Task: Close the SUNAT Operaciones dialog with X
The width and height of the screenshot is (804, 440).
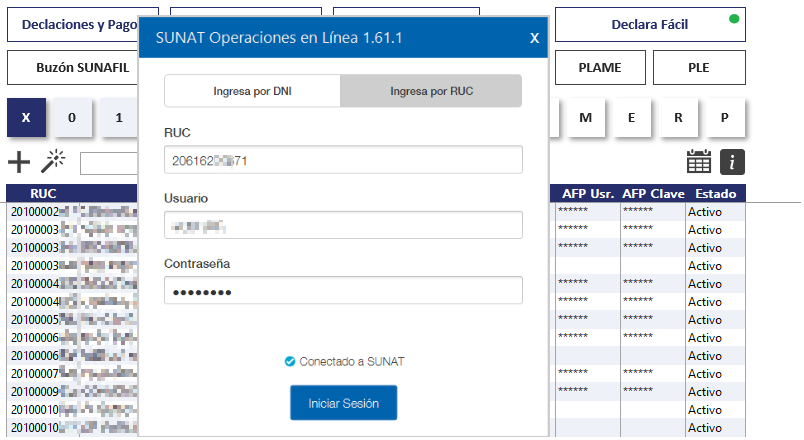Action: tap(534, 38)
